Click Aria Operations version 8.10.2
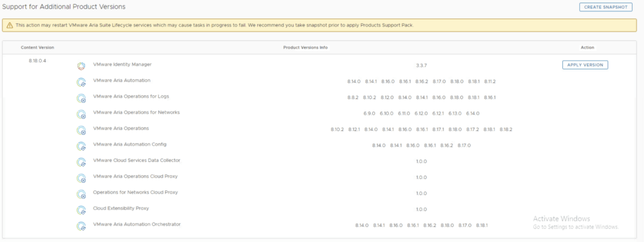This screenshot has width=644, height=242. pos(337,129)
